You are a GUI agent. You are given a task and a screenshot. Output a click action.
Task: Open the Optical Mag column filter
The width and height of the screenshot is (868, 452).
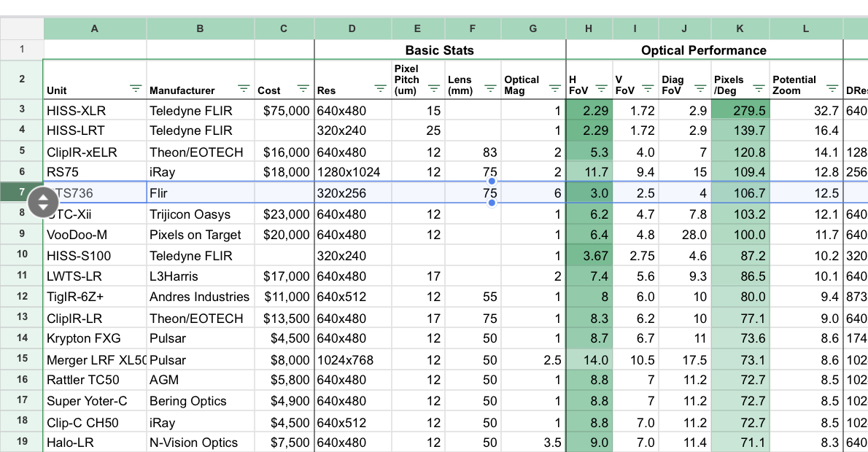click(554, 88)
